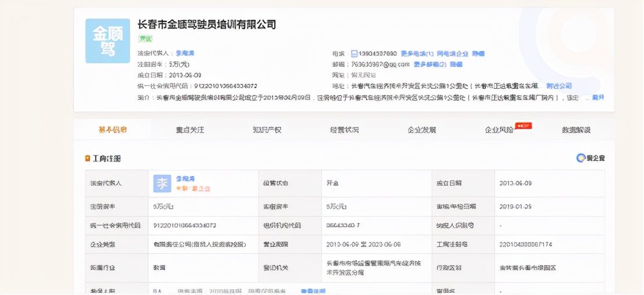Switch to the 经营状况 tab
644x295 pixels.
tap(344, 130)
